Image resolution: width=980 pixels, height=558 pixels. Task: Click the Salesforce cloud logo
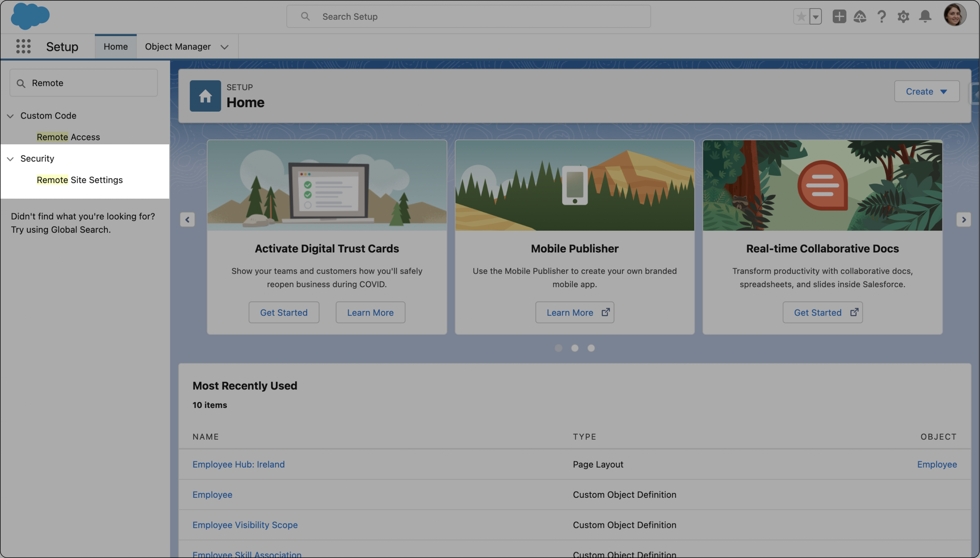30,16
